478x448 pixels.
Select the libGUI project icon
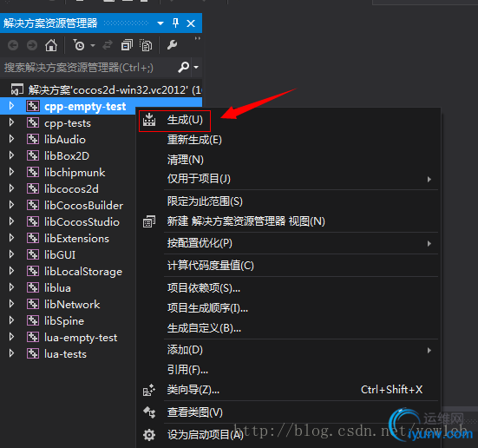pos(33,254)
